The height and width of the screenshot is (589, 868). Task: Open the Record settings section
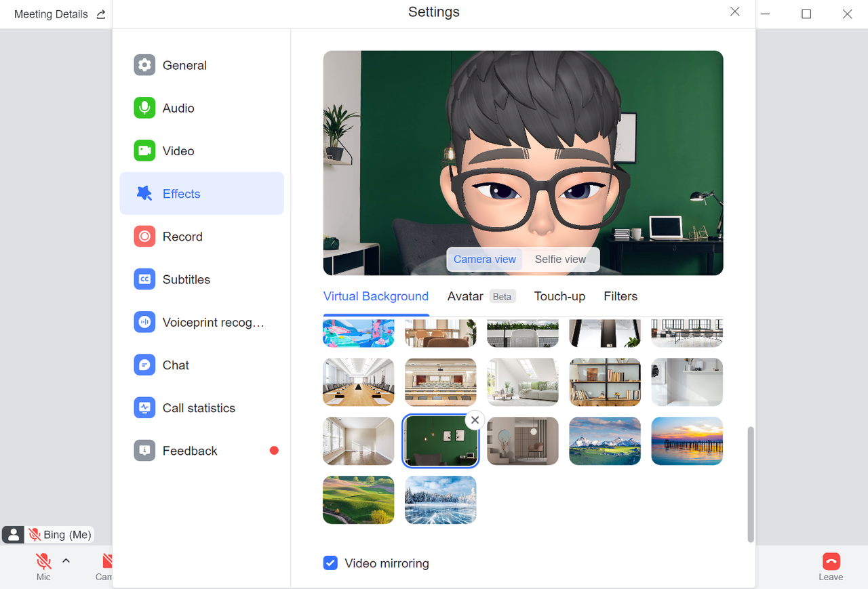tap(181, 236)
